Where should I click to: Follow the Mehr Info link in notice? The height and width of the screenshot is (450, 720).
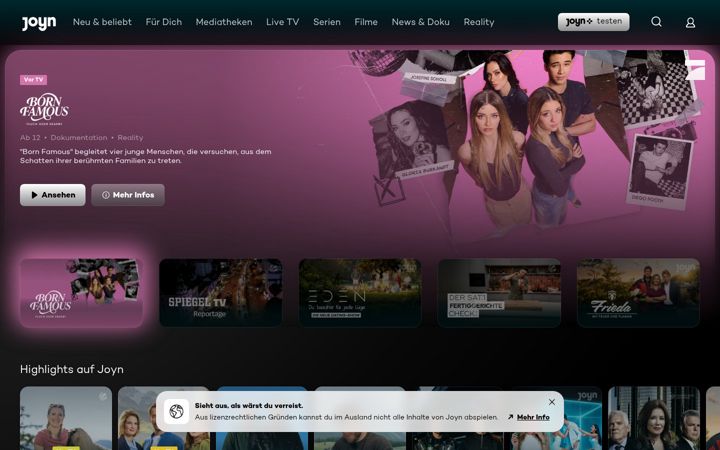click(x=529, y=417)
